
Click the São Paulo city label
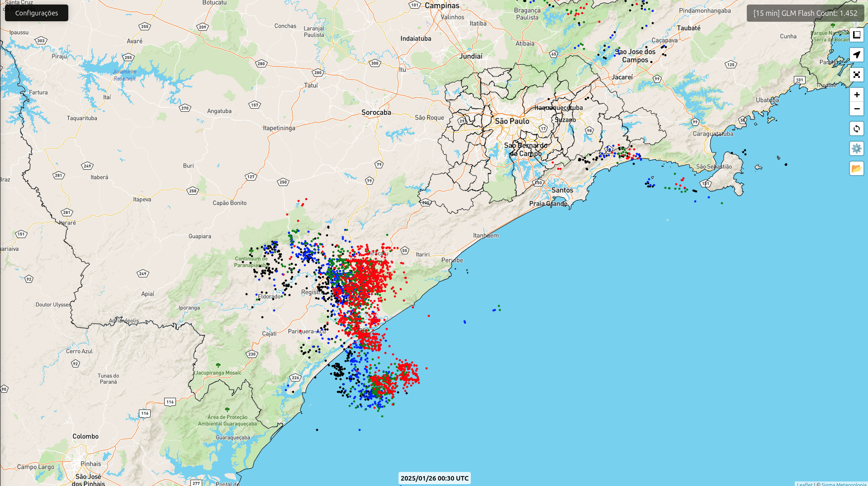512,121
